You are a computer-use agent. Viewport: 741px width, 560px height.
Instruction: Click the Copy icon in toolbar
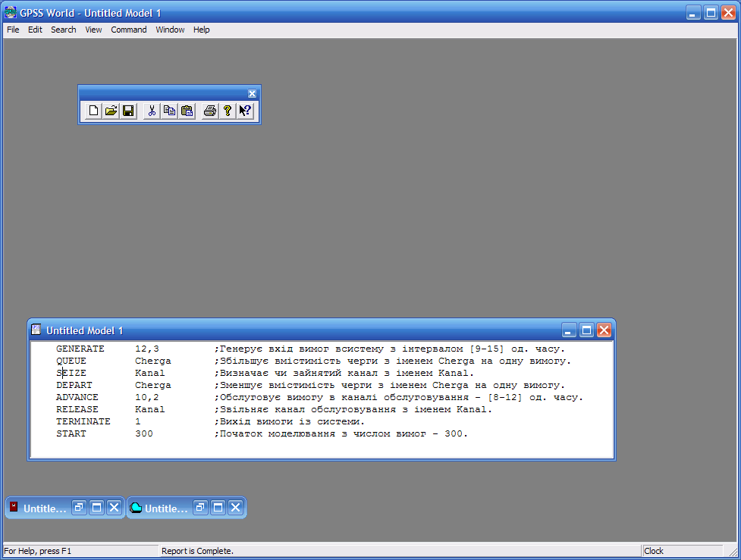(x=169, y=111)
